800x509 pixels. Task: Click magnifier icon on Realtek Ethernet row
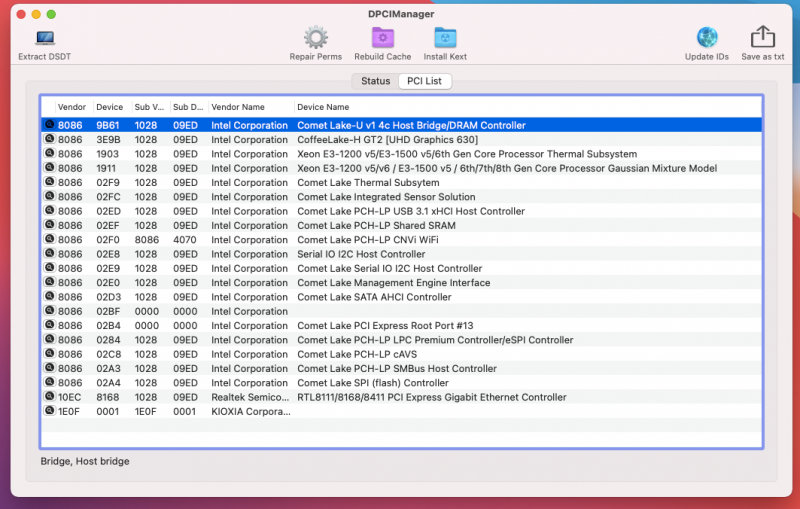coord(49,397)
